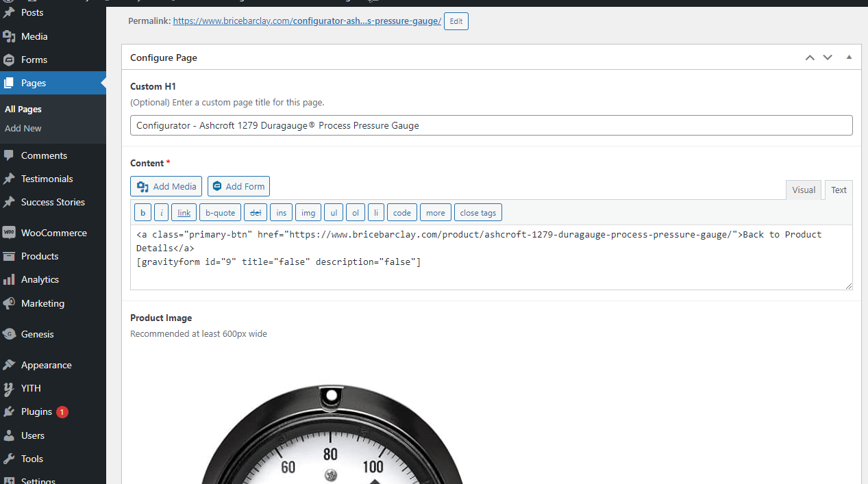Click the 'Product Image' field label

pos(161,318)
